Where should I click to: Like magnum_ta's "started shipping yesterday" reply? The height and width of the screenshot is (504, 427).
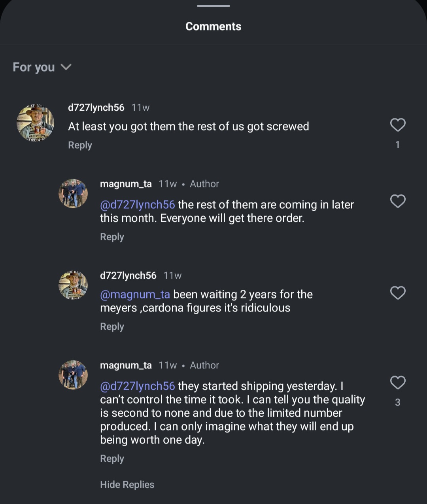click(x=397, y=383)
